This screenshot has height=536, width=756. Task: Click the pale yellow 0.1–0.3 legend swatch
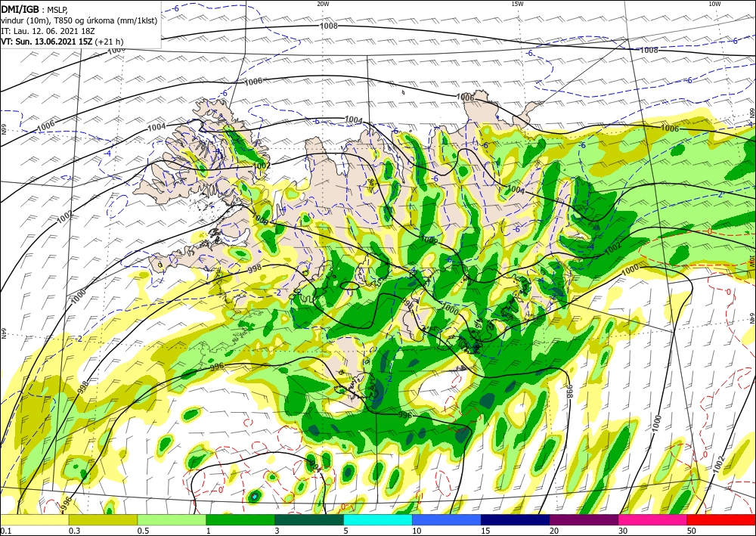[34, 519]
